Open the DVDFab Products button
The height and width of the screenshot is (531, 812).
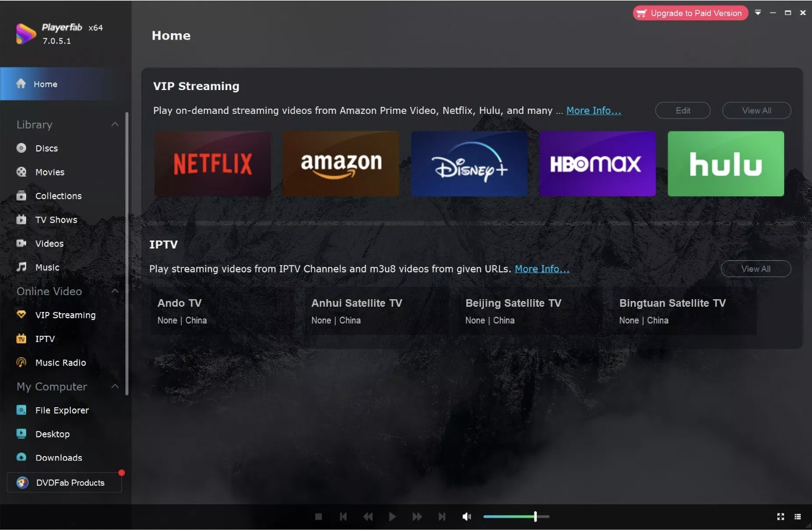64,483
